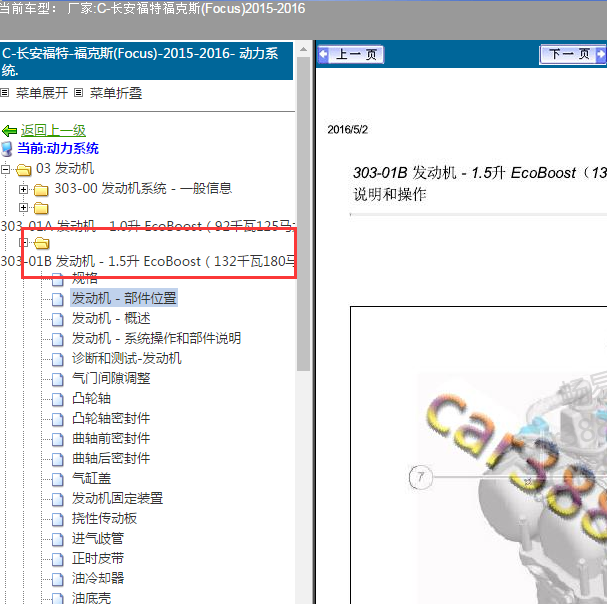The height and width of the screenshot is (604, 607).
Task: Click page icon beside 正时皮带
Action: 58,559
